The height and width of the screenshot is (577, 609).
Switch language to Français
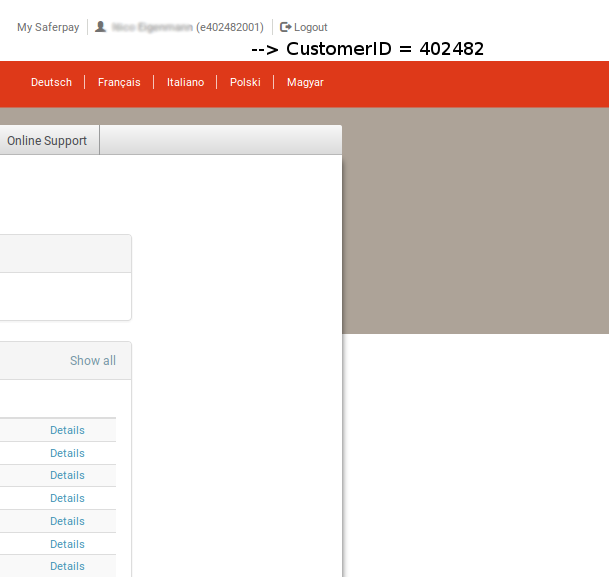pos(119,82)
